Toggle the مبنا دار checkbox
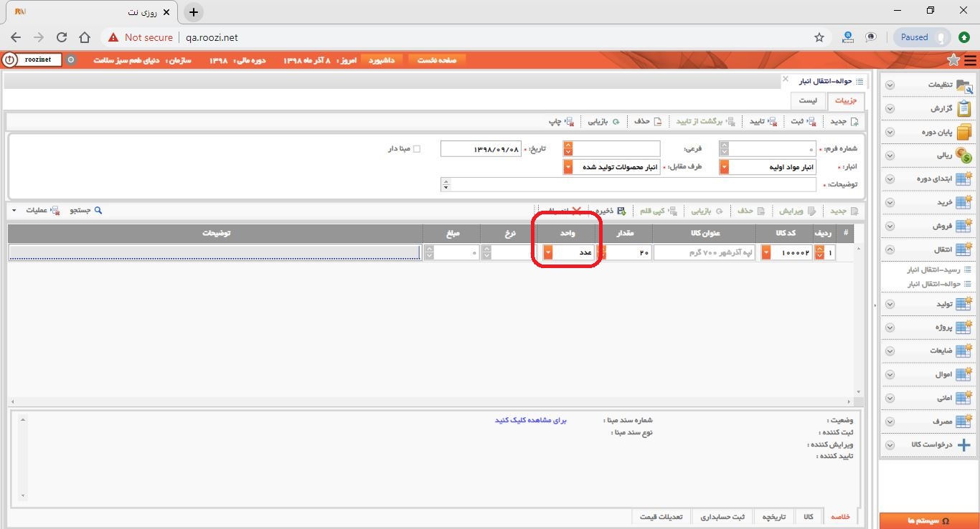 click(x=417, y=149)
